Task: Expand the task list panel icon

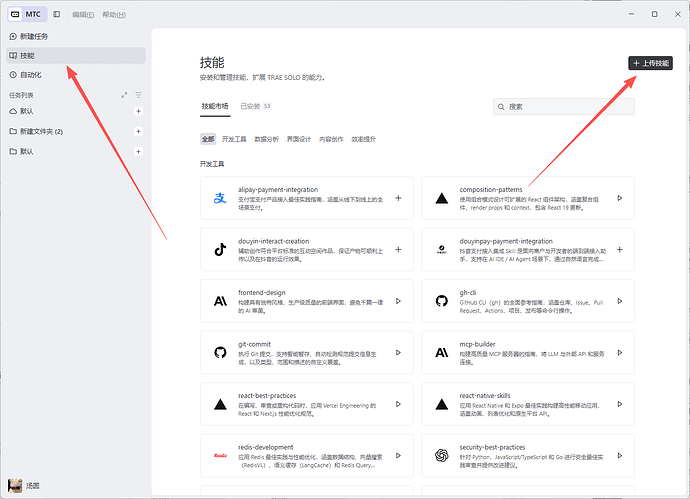Action: 124,95
